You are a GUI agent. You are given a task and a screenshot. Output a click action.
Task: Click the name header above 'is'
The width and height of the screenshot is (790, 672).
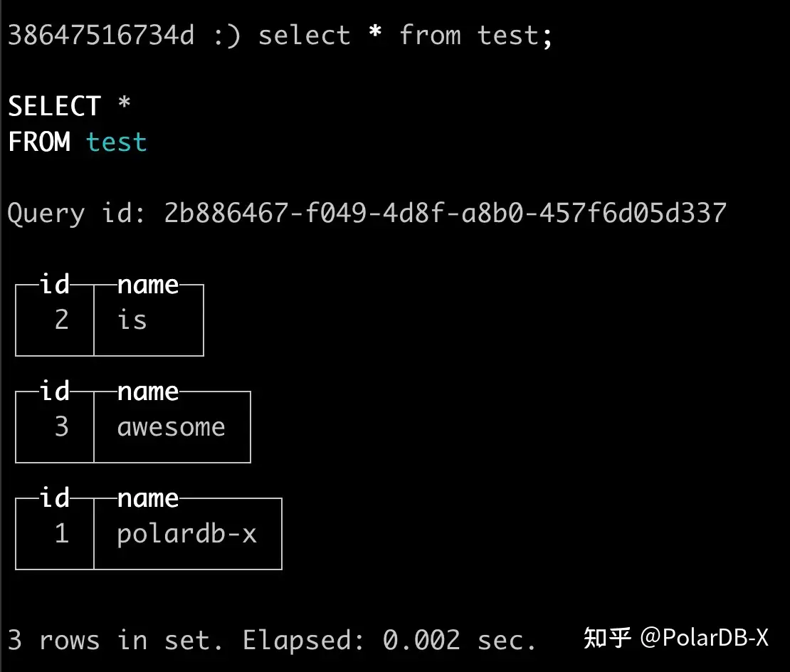pyautogui.click(x=148, y=285)
